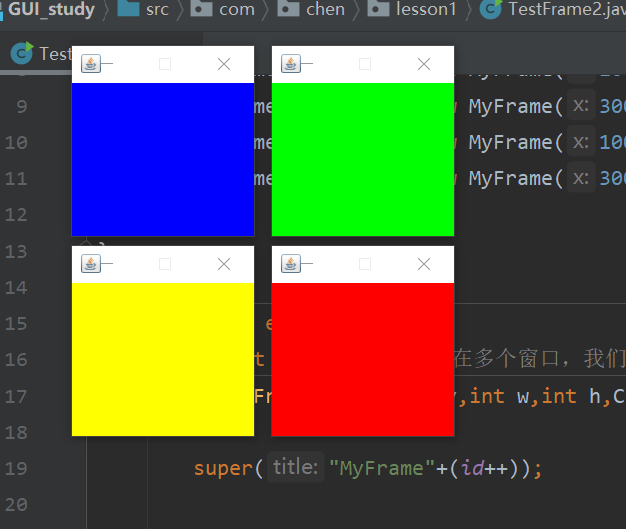Click line number 9 in the gutter
Screen dimensions: 626x529
[22, 107]
